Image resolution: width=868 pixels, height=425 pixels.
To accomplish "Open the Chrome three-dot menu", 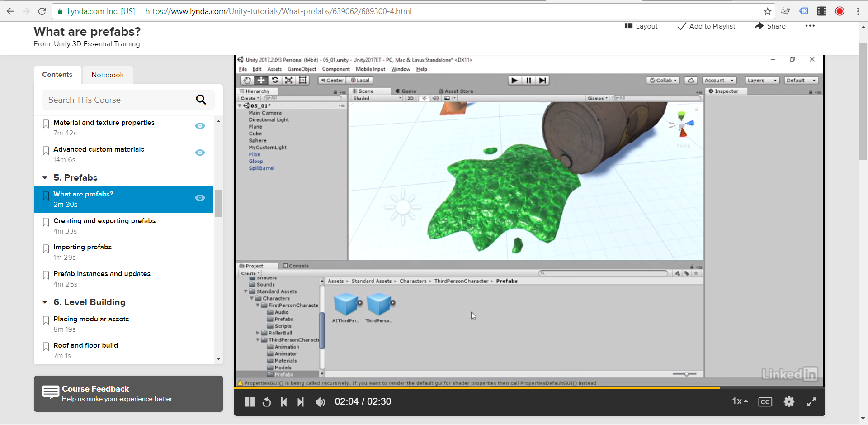I will [858, 11].
